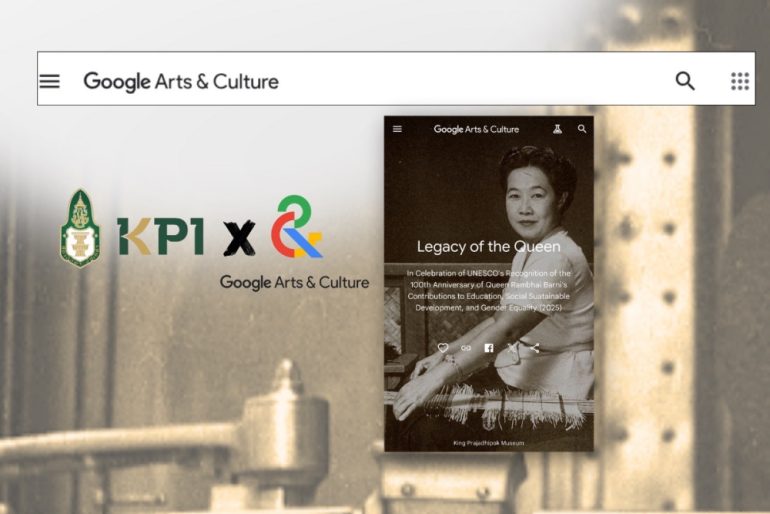Copy link using the chain icon
The image size is (770, 514).
[x=466, y=348]
